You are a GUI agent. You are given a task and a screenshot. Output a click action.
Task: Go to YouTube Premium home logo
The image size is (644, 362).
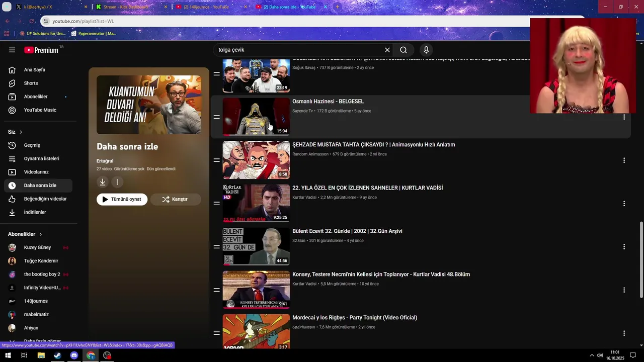42,50
